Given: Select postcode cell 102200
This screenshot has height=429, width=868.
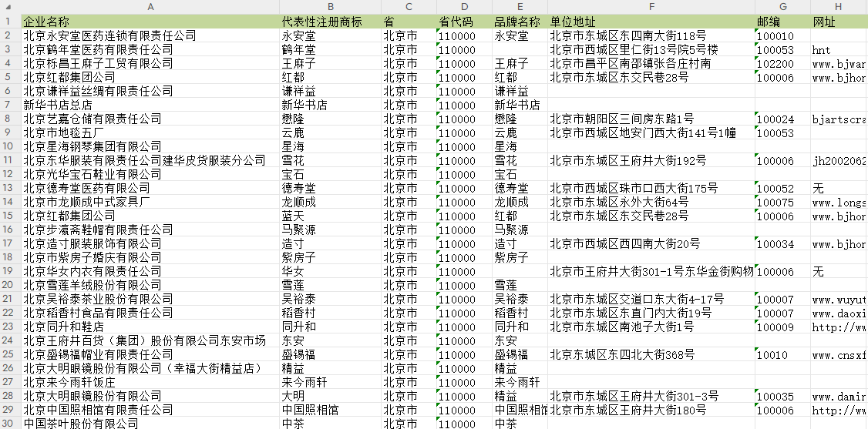Looking at the screenshot, I should pos(782,63).
